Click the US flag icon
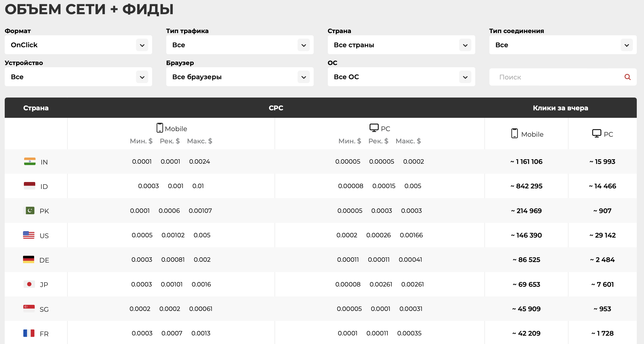644x344 pixels. (x=29, y=235)
